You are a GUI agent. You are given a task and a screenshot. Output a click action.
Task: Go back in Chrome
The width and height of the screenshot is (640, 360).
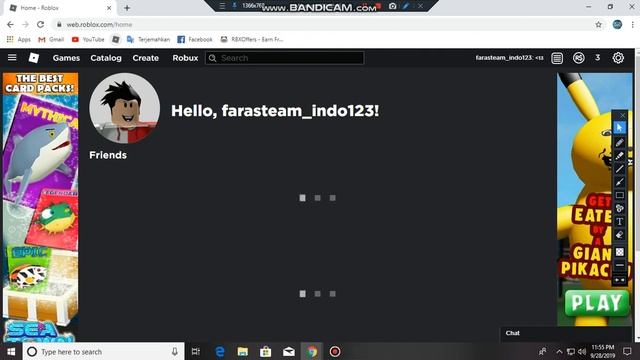tap(10, 24)
